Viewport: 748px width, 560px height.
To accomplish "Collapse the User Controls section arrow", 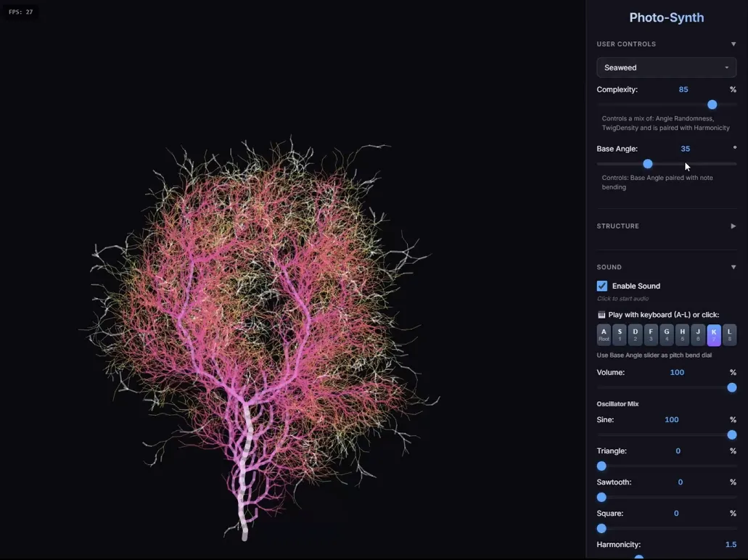I will pyautogui.click(x=733, y=44).
